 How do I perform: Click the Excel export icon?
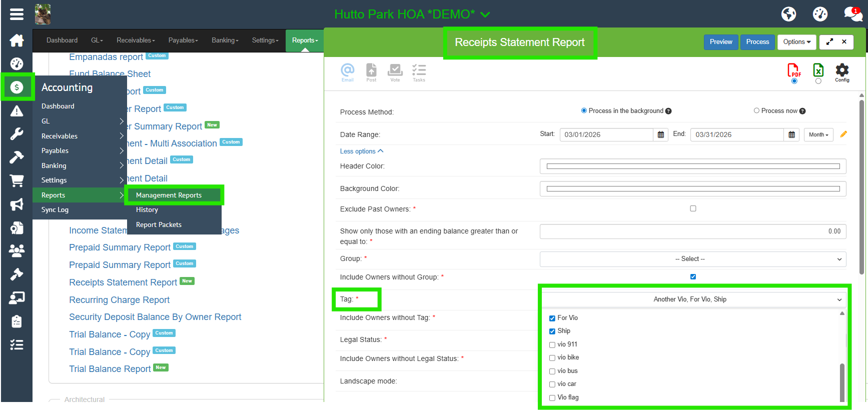pyautogui.click(x=818, y=70)
